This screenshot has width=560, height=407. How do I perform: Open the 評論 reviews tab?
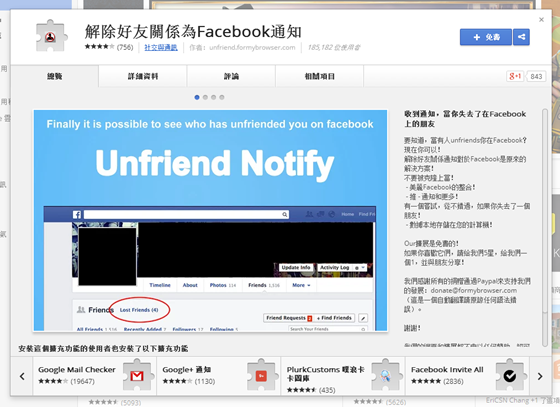coord(231,76)
